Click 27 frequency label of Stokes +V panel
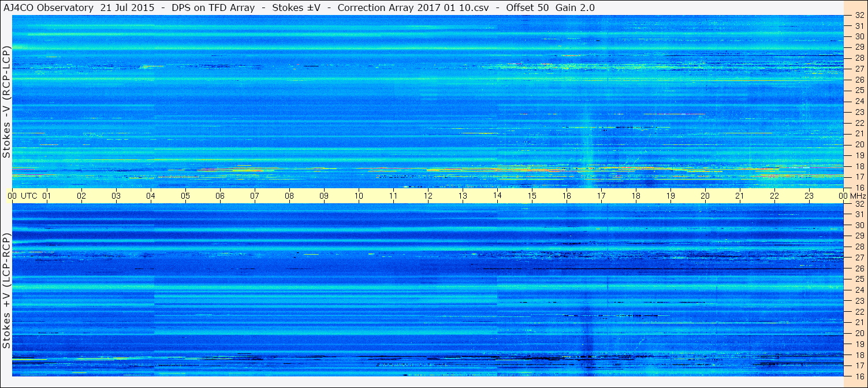This screenshot has width=868, height=388. point(859,258)
